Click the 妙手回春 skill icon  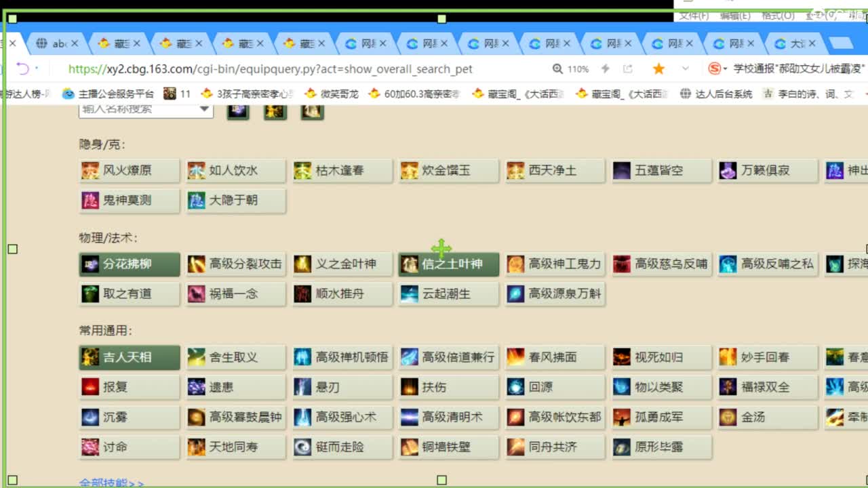pyautogui.click(x=728, y=357)
